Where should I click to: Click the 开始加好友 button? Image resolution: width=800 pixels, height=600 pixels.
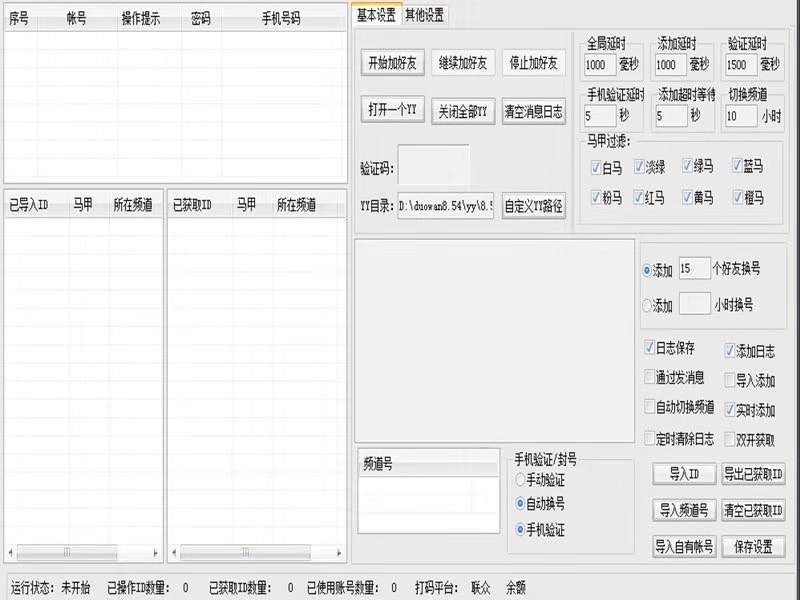click(392, 63)
